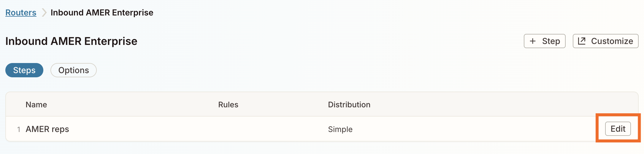Click the external-link icon beside Customize
This screenshot has width=644, height=154.
[x=582, y=41]
